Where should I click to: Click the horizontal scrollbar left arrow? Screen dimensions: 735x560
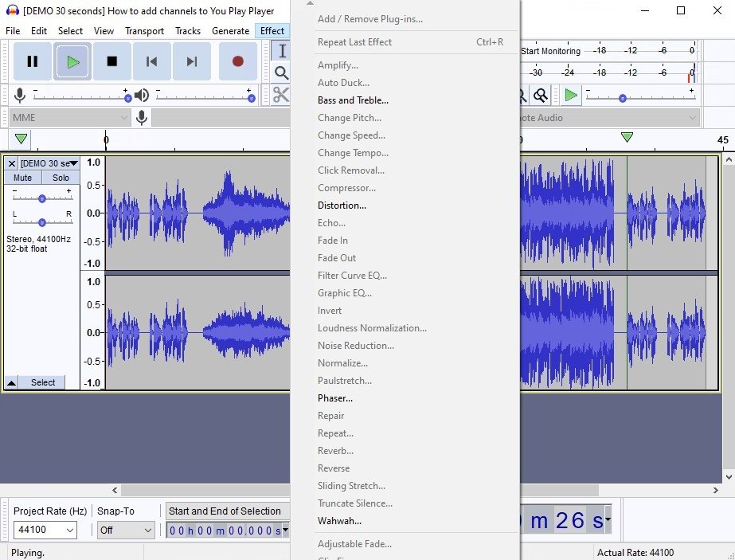point(115,490)
